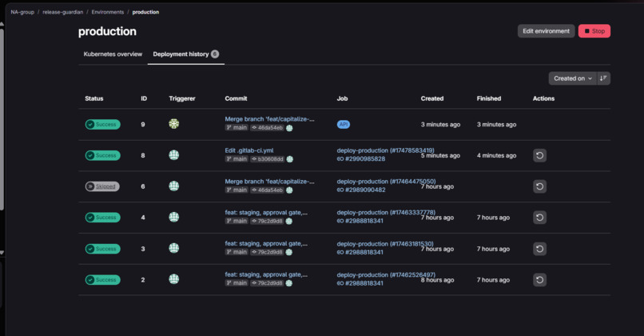
Task: Click Success status badge of deployment 2
Action: point(103,280)
